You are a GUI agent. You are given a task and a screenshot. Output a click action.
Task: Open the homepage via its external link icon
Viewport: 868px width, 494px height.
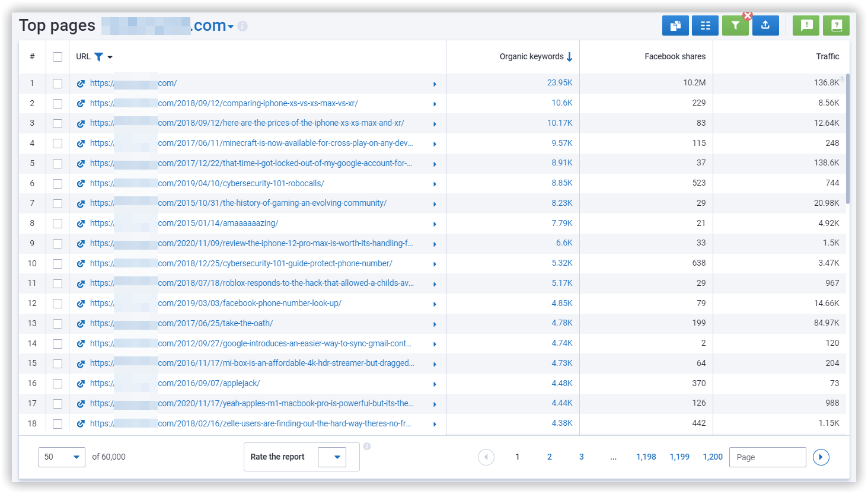[x=81, y=83]
